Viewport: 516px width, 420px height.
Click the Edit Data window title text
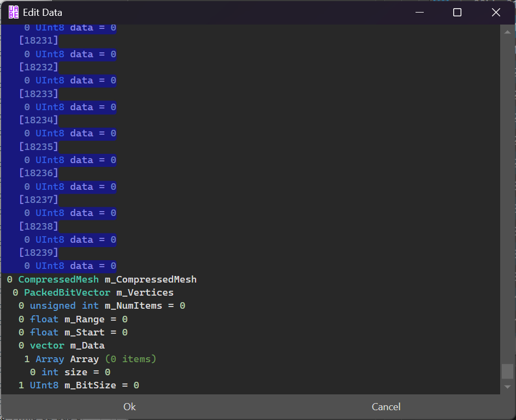[43, 13]
